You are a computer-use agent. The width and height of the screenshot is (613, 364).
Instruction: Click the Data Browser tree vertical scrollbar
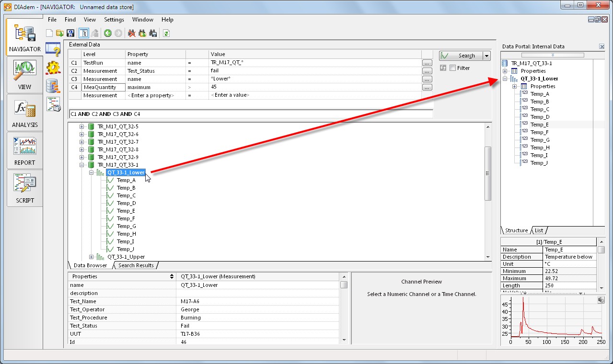coord(488,173)
